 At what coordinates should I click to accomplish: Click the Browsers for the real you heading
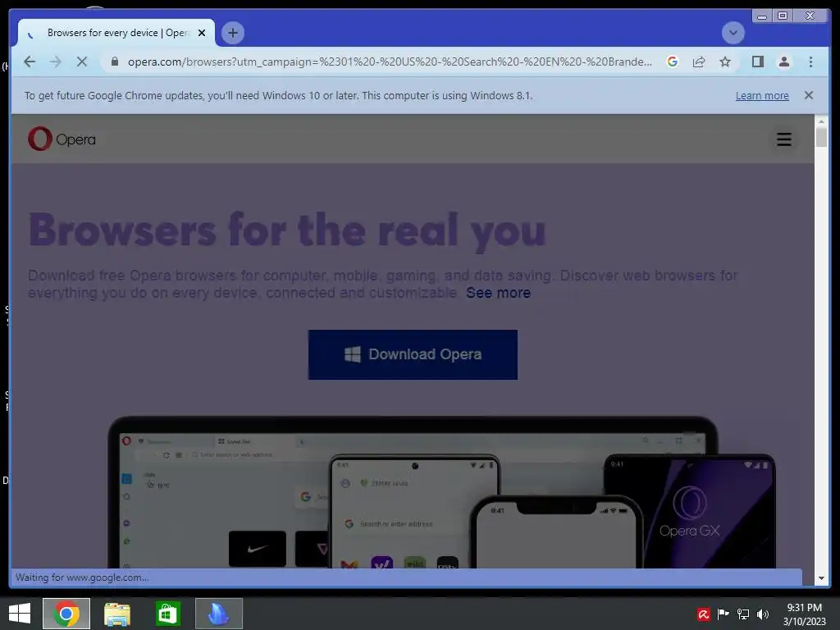(x=287, y=231)
